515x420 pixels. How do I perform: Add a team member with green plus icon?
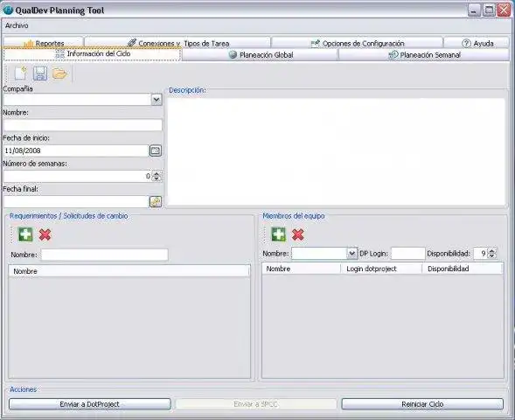point(279,234)
